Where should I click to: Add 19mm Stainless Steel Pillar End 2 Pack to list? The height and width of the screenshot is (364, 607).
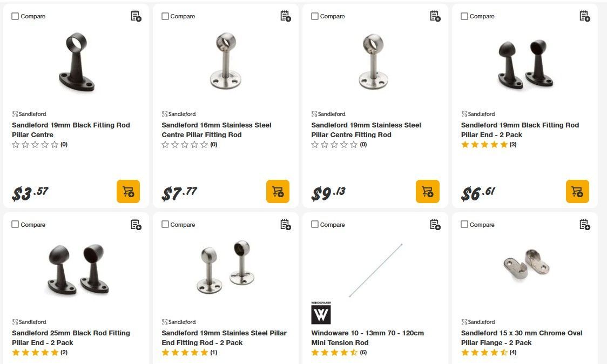[x=286, y=224]
